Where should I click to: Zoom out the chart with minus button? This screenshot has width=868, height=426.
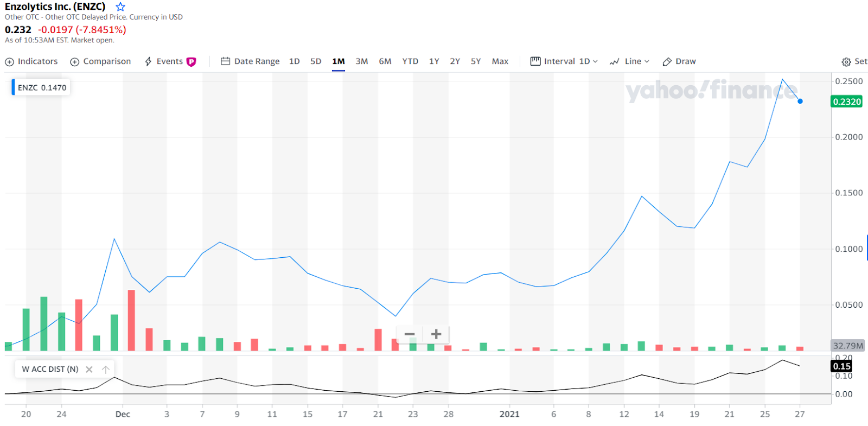click(410, 334)
